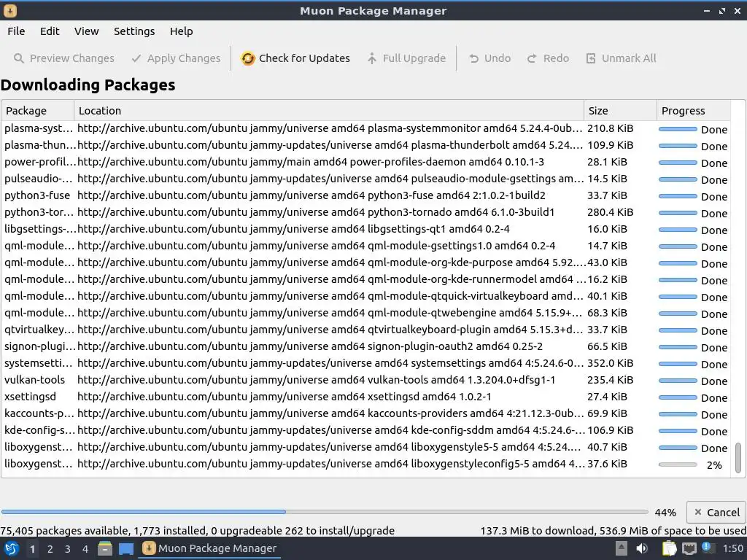This screenshot has width=747, height=560.
Task: Open the View menu
Action: [x=86, y=31]
